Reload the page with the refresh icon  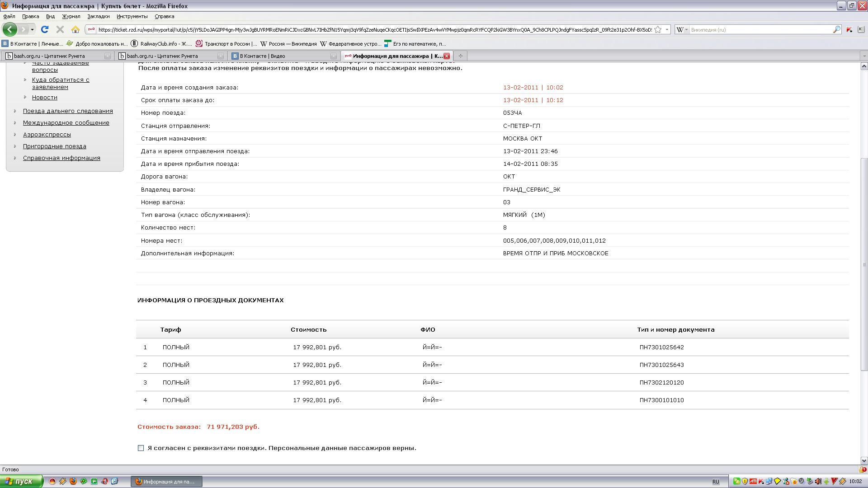point(44,29)
